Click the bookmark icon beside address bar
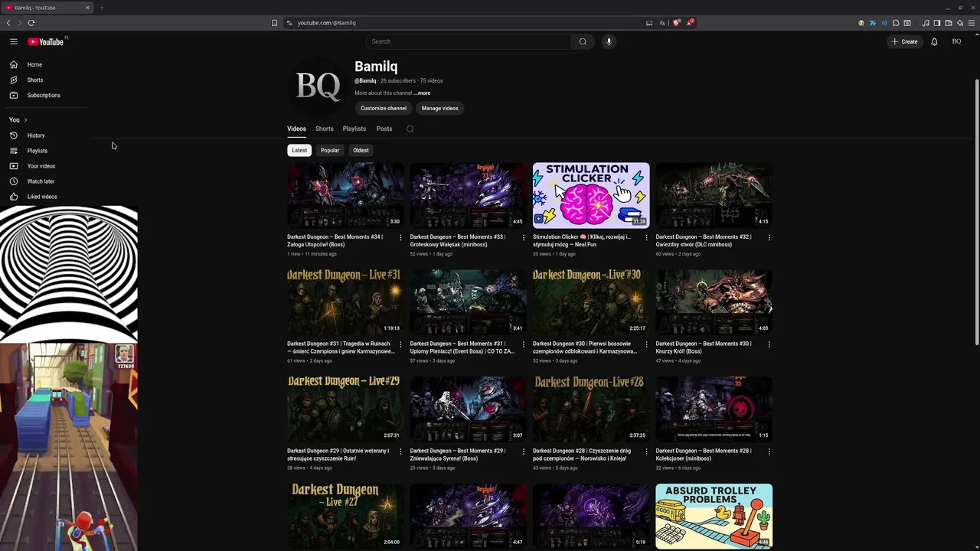 (x=274, y=23)
